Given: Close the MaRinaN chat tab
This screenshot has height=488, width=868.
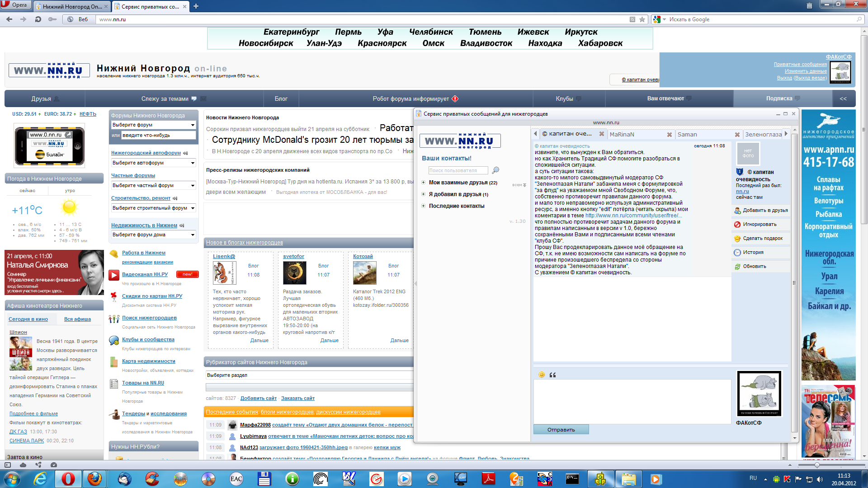Looking at the screenshot, I should (x=670, y=135).
